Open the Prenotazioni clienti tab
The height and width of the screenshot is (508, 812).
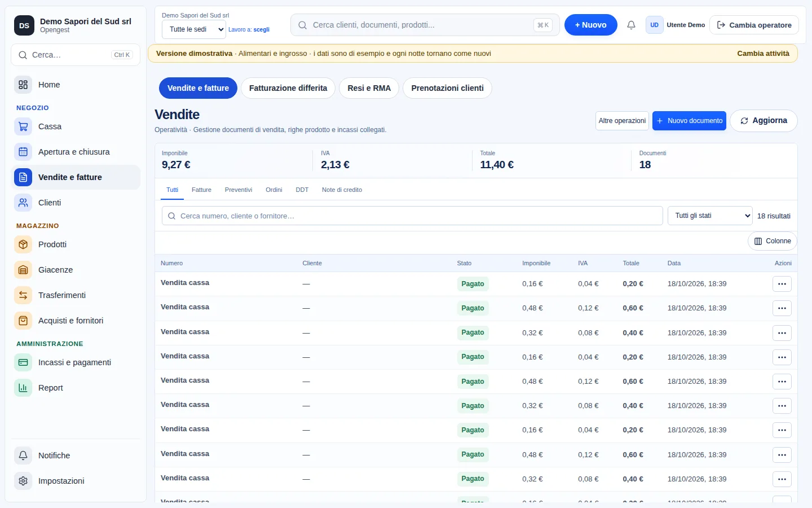pos(448,88)
